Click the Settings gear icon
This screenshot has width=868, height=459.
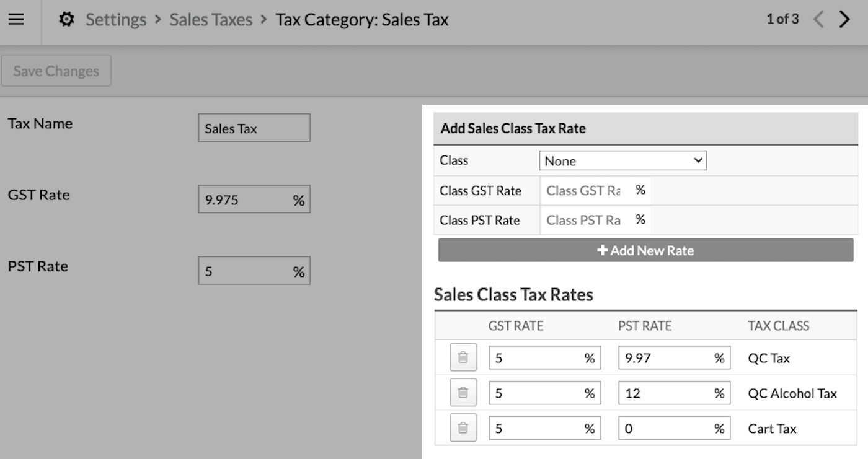click(66, 20)
